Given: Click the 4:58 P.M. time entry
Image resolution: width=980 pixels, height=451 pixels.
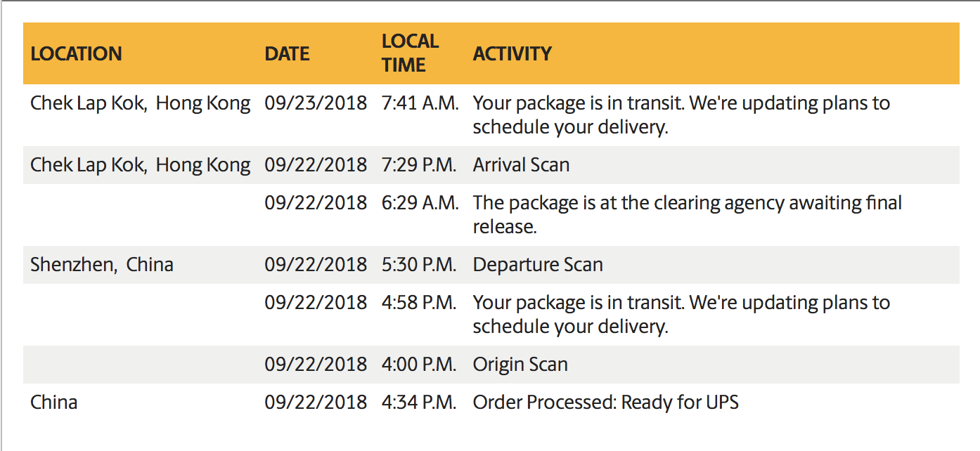Looking at the screenshot, I should point(419,303).
